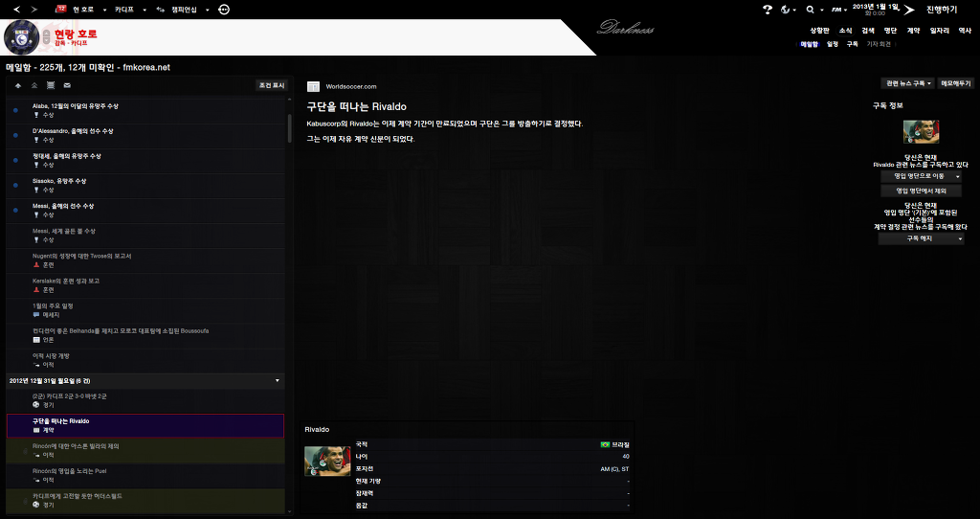Open the 역사 tab
This screenshot has width=980, height=519.
click(965, 30)
